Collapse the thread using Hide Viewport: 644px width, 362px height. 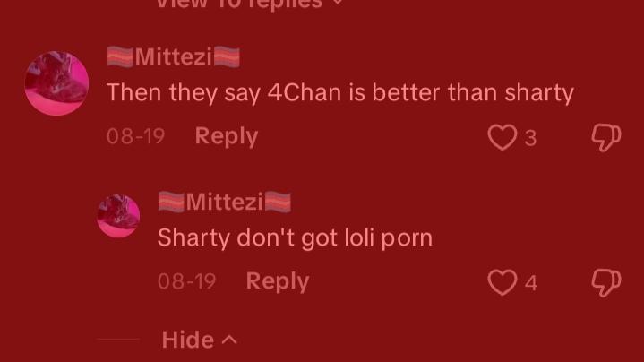[x=188, y=340]
